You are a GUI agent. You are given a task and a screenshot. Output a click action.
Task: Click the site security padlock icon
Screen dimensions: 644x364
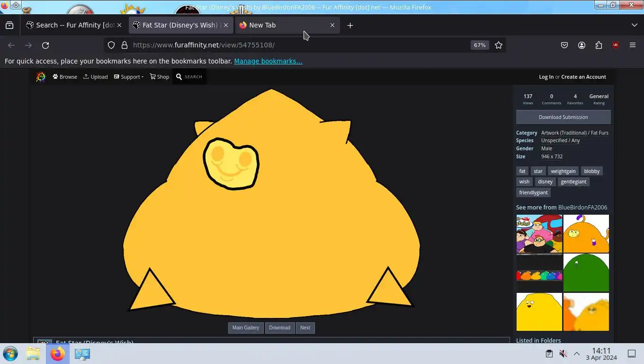pyautogui.click(x=125, y=45)
